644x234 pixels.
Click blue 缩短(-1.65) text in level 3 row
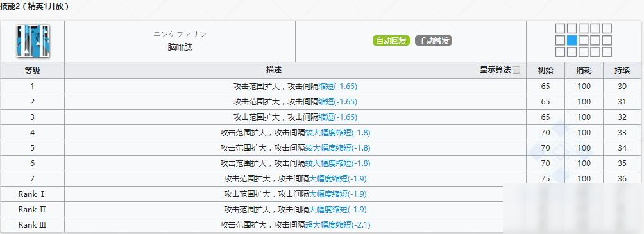tap(337, 117)
